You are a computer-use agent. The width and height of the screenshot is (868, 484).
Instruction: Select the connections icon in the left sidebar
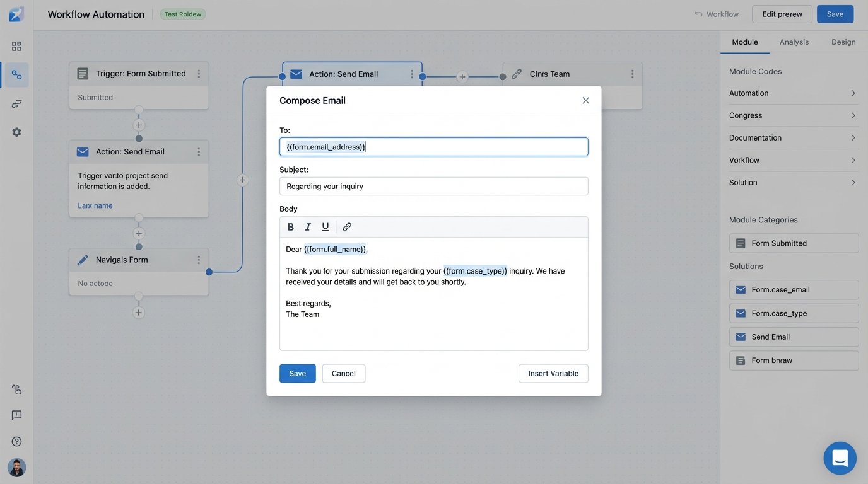(16, 74)
